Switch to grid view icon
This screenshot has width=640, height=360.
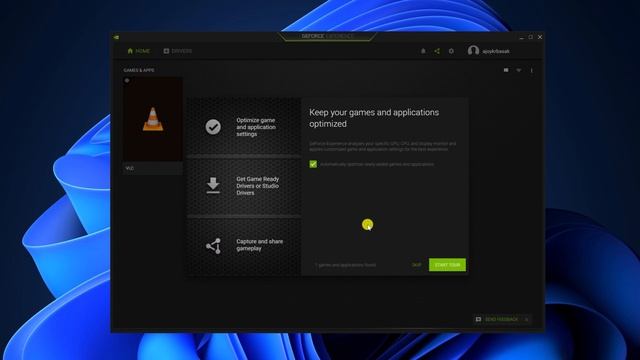click(506, 70)
